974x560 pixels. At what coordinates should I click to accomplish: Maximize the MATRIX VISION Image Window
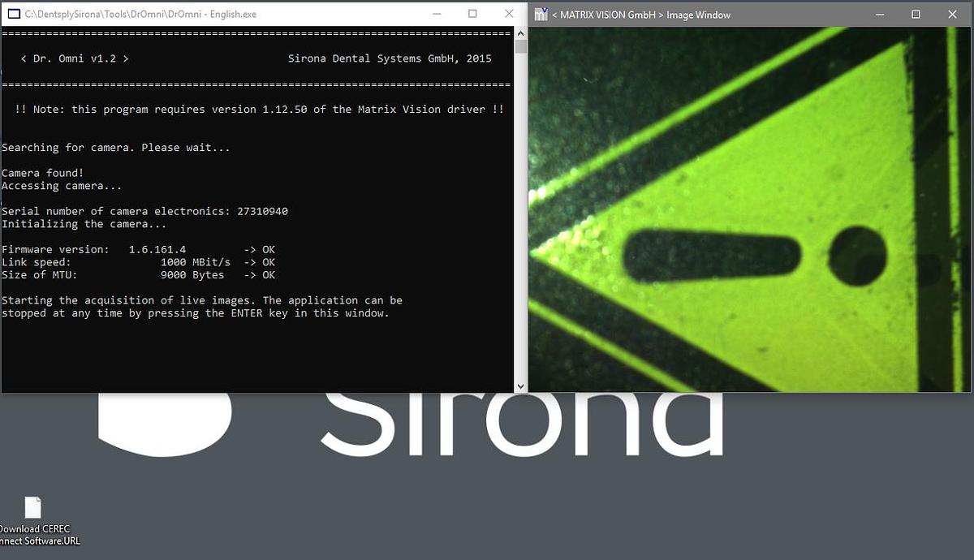click(x=916, y=15)
